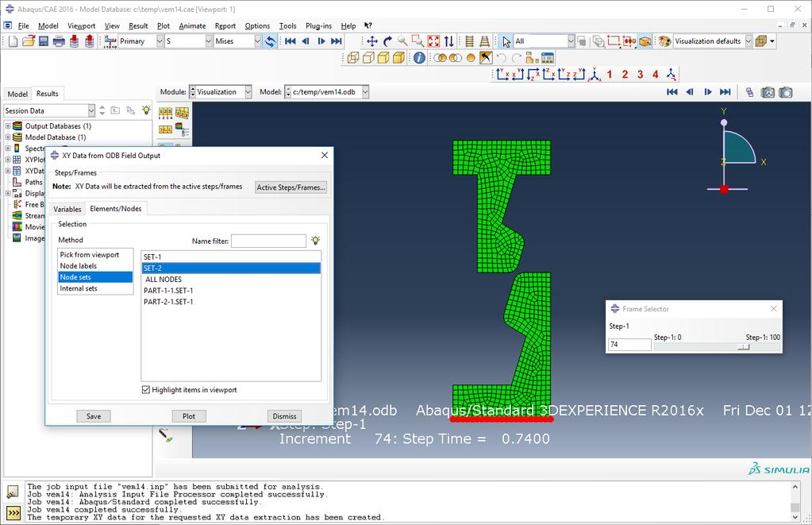Open the Color Code palette icon

point(664,41)
